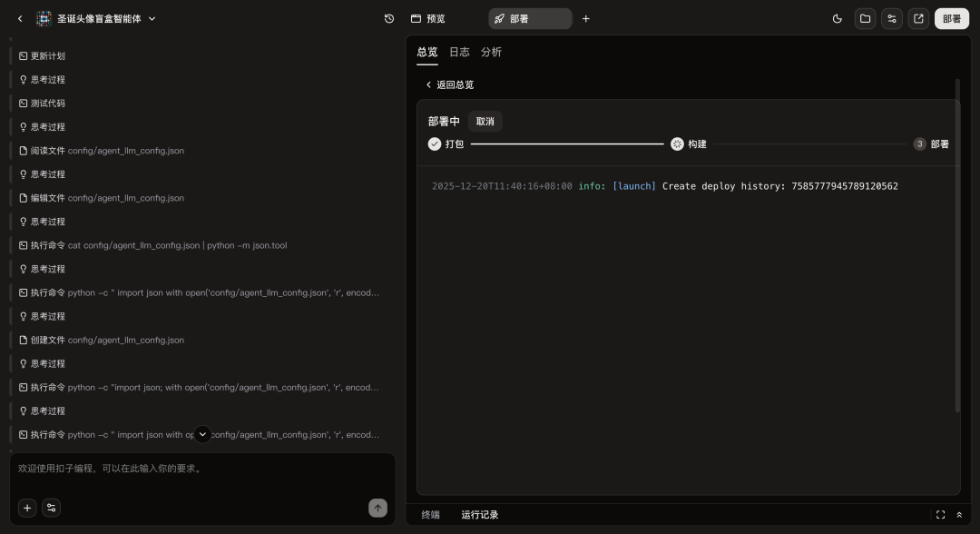Click 取消 to cancel the deployment
Image resolution: width=980 pixels, height=534 pixels.
485,122
